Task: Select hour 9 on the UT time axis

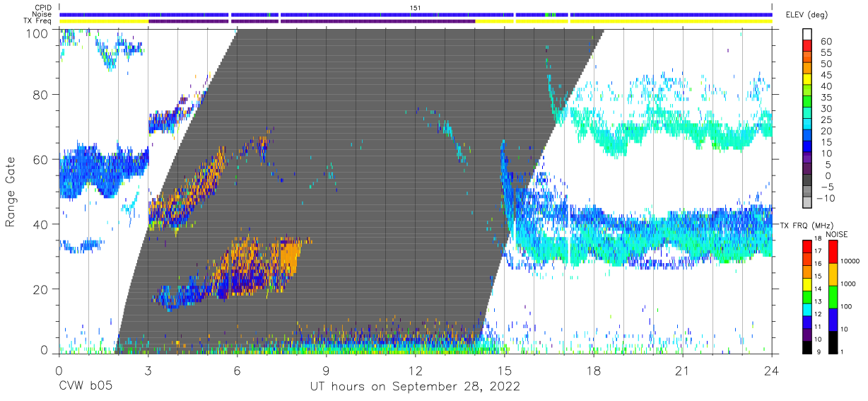Action: click(x=326, y=371)
